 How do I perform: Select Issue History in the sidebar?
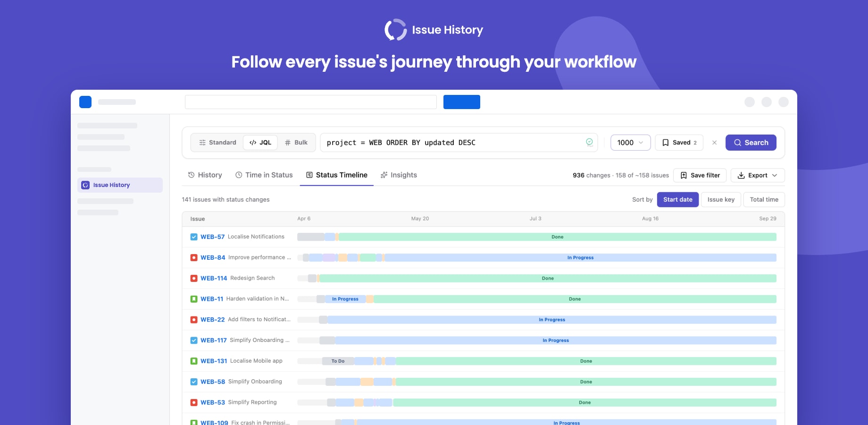coord(120,185)
